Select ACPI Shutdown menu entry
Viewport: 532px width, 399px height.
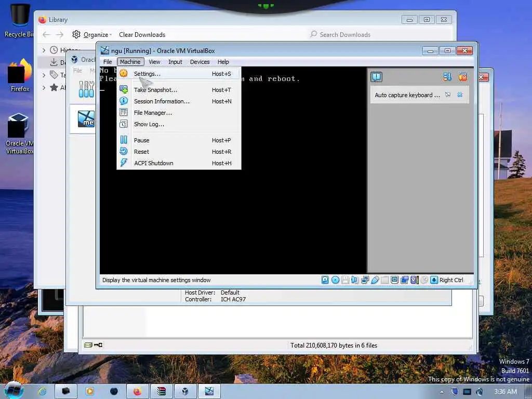click(179, 163)
